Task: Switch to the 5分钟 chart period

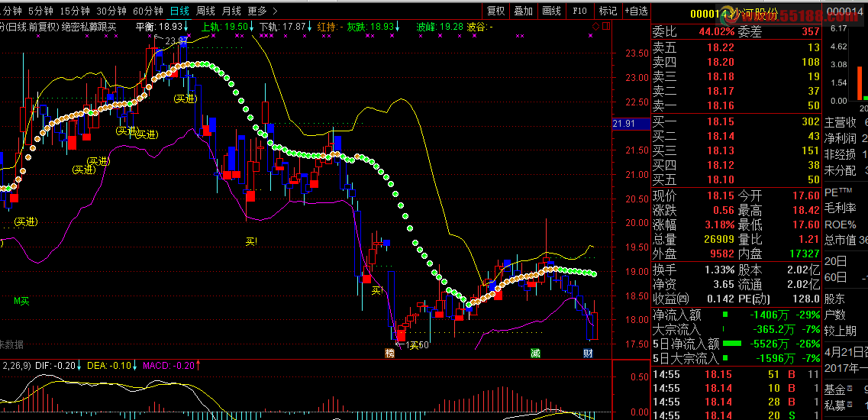Action: pyautogui.click(x=40, y=11)
